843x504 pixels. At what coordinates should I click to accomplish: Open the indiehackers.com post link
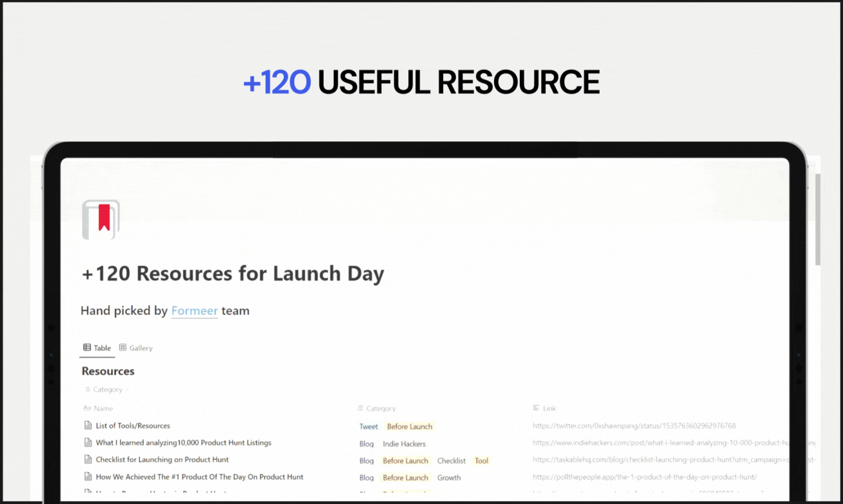pos(674,442)
